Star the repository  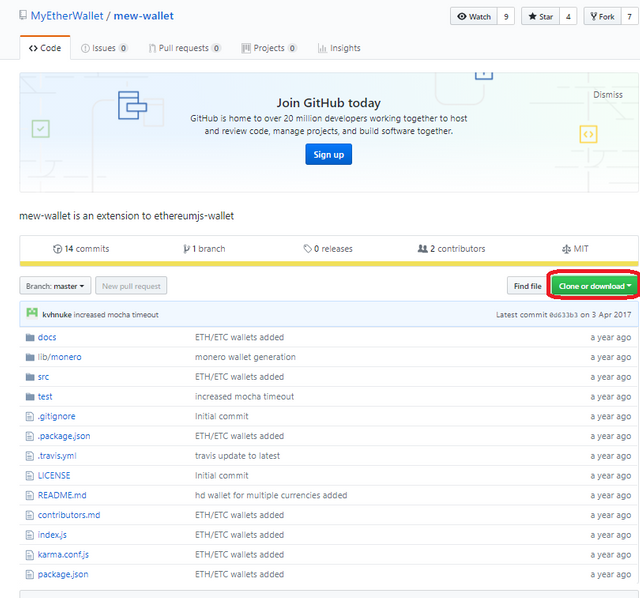click(x=540, y=16)
